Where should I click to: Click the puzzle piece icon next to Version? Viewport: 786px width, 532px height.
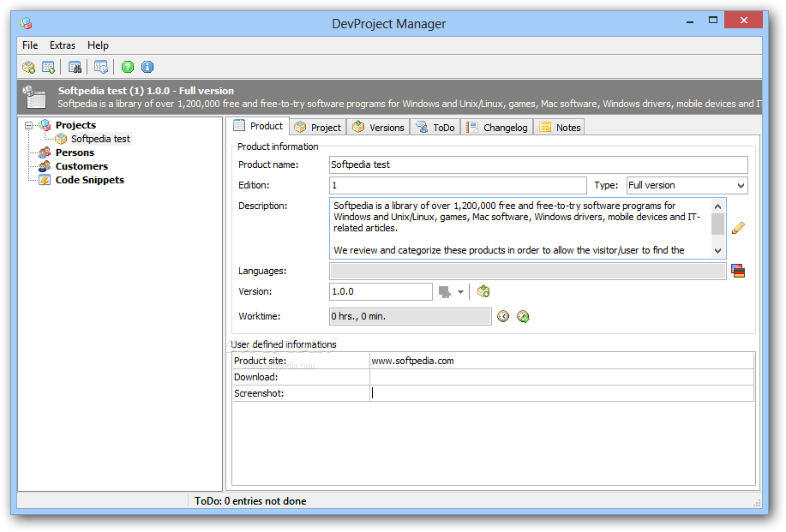pyautogui.click(x=445, y=291)
